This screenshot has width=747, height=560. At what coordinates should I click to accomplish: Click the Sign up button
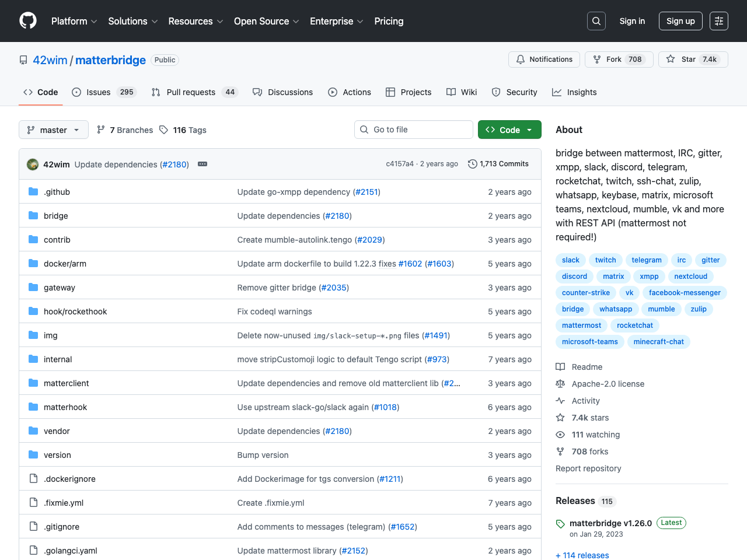click(x=680, y=21)
